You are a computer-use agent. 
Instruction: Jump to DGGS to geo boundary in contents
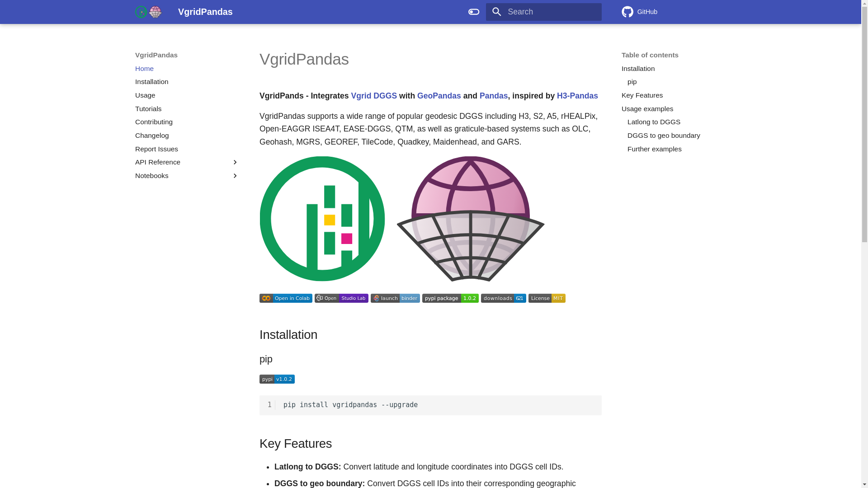click(664, 136)
